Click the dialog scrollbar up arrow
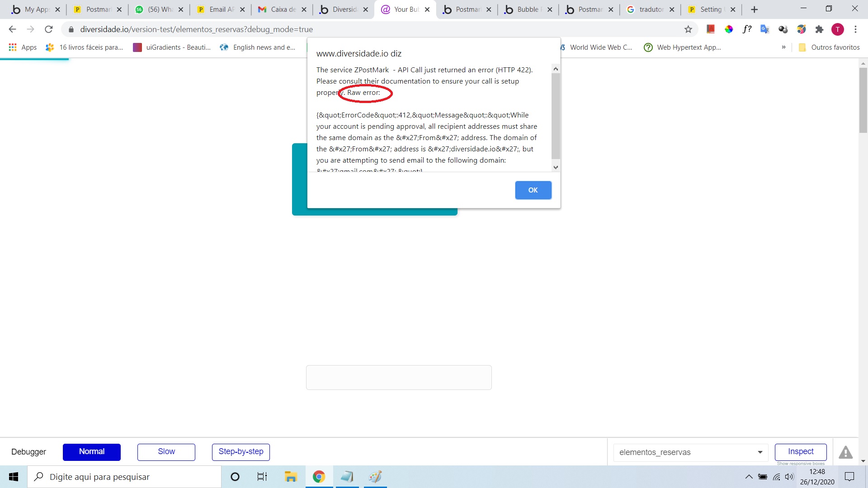Screen dimensions: 868x488 pos(556,69)
